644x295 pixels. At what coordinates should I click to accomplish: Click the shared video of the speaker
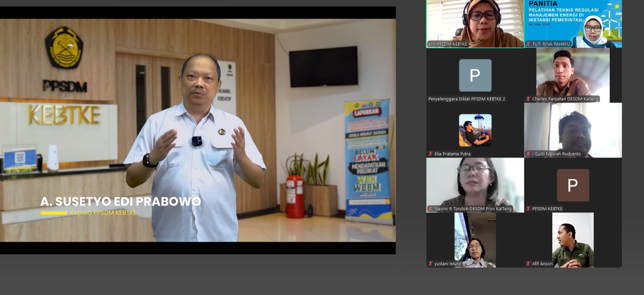[198, 130]
